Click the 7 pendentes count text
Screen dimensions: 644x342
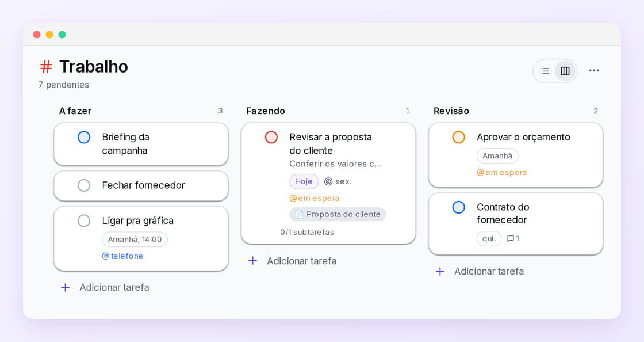pyautogui.click(x=64, y=85)
